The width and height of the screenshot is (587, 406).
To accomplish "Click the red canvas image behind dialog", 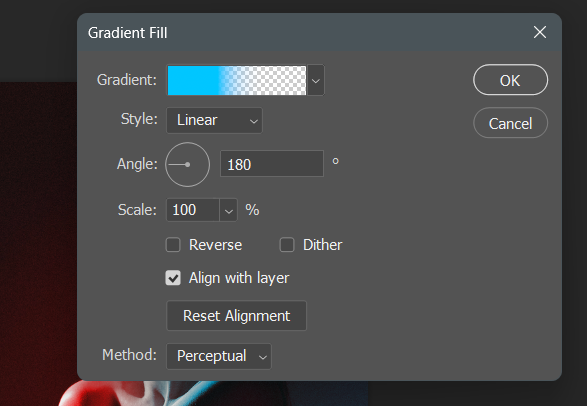I will (x=37, y=243).
